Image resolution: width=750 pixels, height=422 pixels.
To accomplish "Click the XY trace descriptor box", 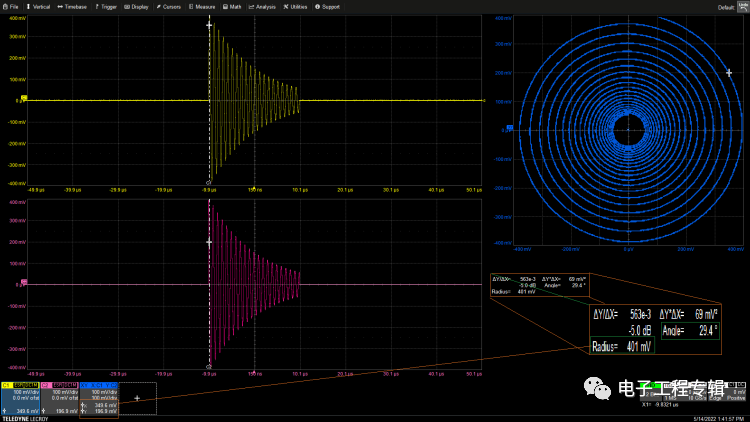I will coord(99,398).
